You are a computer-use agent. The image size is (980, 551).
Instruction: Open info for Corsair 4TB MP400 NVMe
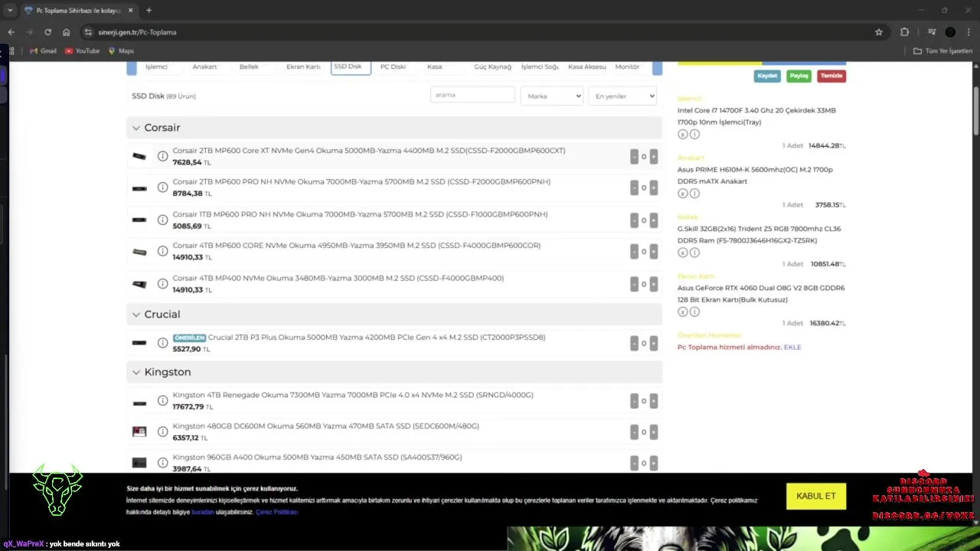162,284
